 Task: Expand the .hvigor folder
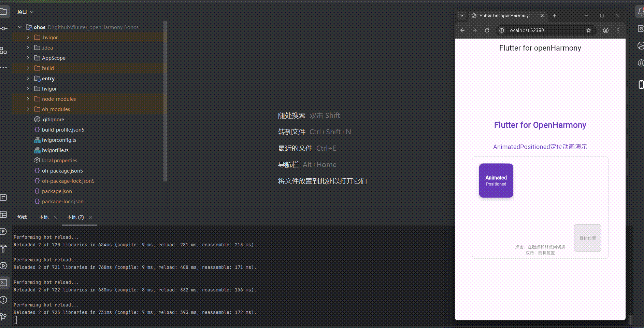(x=28, y=37)
